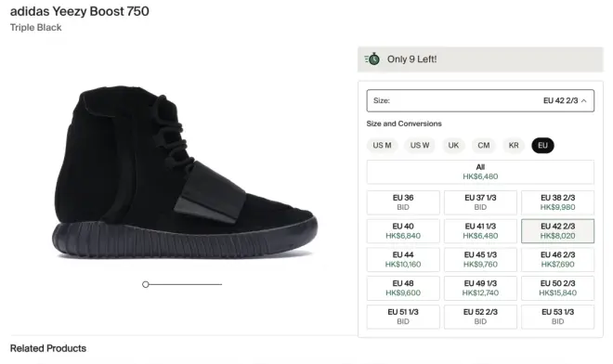Image resolution: width=613 pixels, height=364 pixels.
Task: Switch size conversion to US M
Action: tap(382, 146)
